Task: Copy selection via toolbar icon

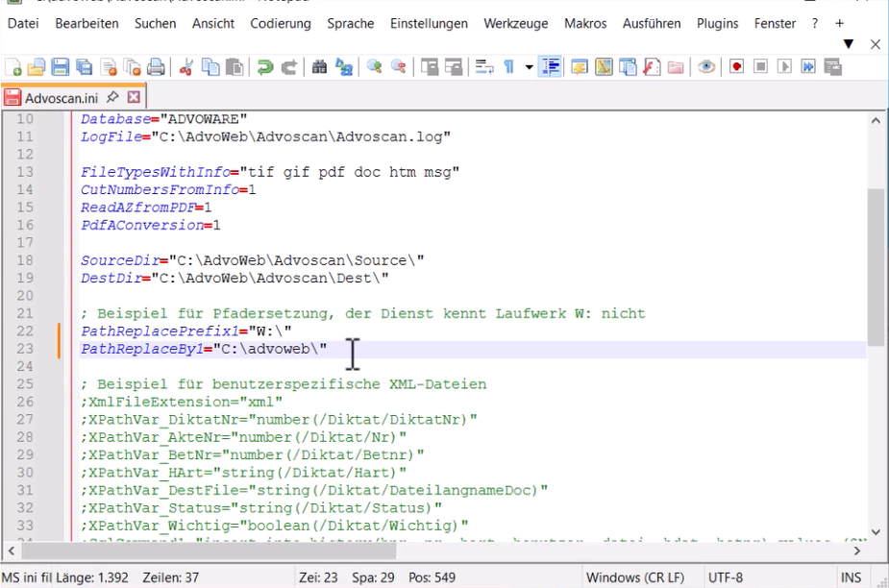Action: (x=210, y=67)
